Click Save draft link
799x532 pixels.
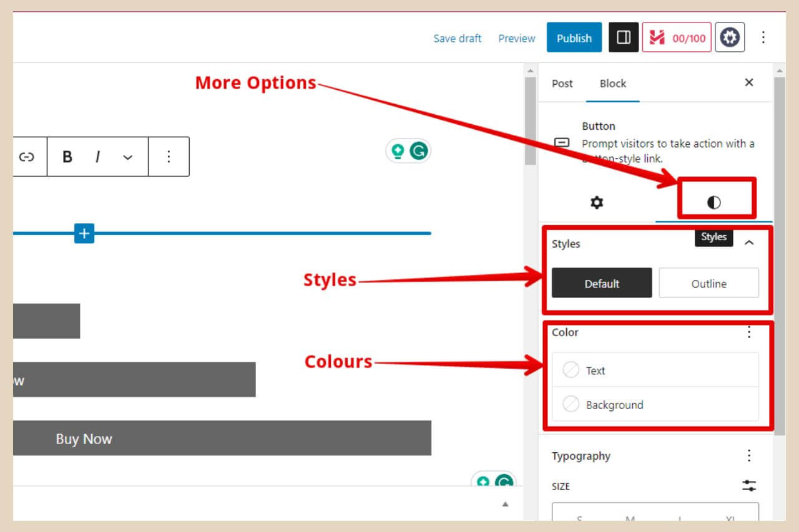458,38
